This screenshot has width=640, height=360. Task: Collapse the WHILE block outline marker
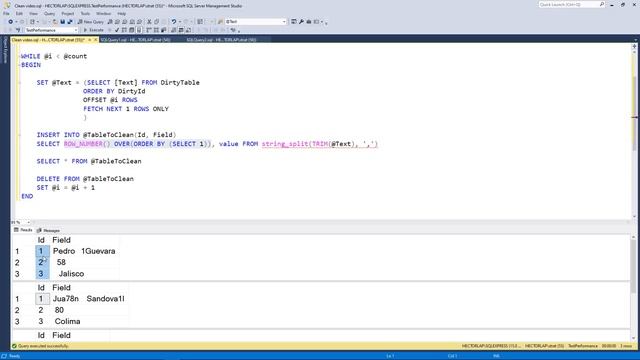point(19,56)
